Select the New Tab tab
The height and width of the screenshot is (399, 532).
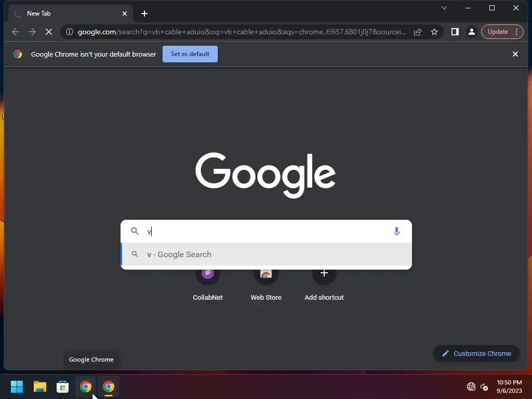coord(70,14)
